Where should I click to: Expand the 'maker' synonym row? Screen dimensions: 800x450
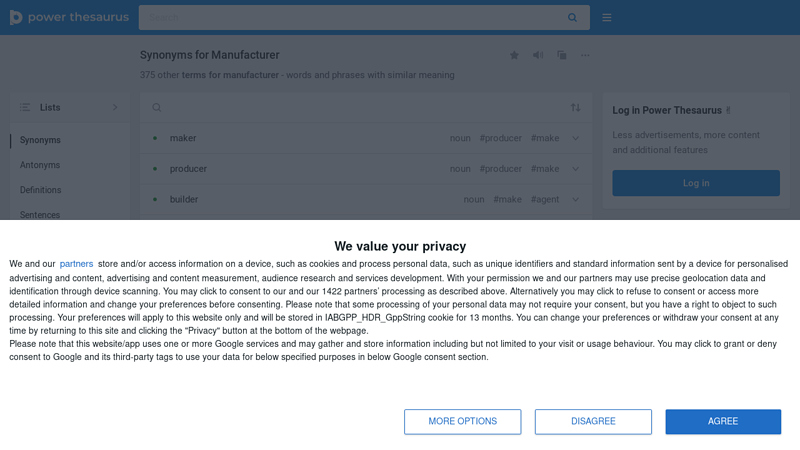pyautogui.click(x=576, y=138)
